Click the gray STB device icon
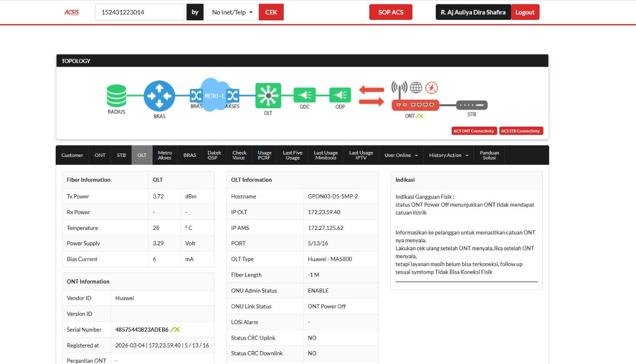Image resolution: width=636 pixels, height=364 pixels. pyautogui.click(x=472, y=105)
